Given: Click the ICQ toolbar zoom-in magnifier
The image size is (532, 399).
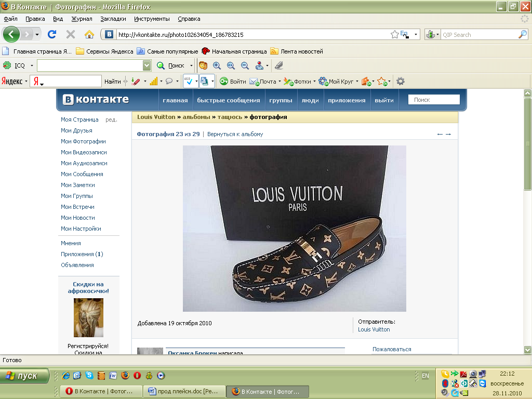Looking at the screenshot, I should pyautogui.click(x=217, y=65).
